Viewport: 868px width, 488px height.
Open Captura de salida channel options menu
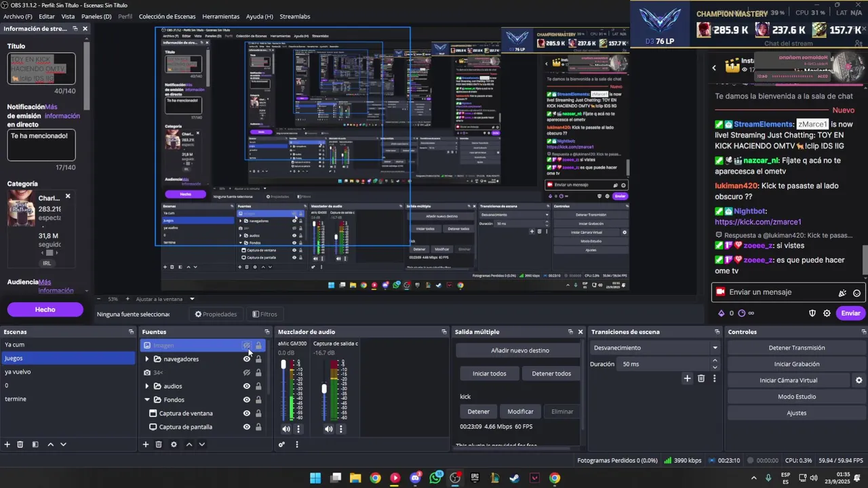point(341,429)
